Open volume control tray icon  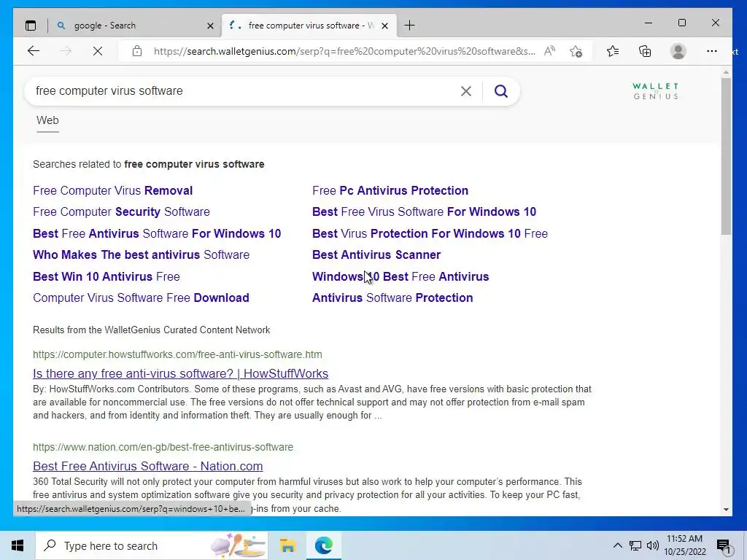653,545
